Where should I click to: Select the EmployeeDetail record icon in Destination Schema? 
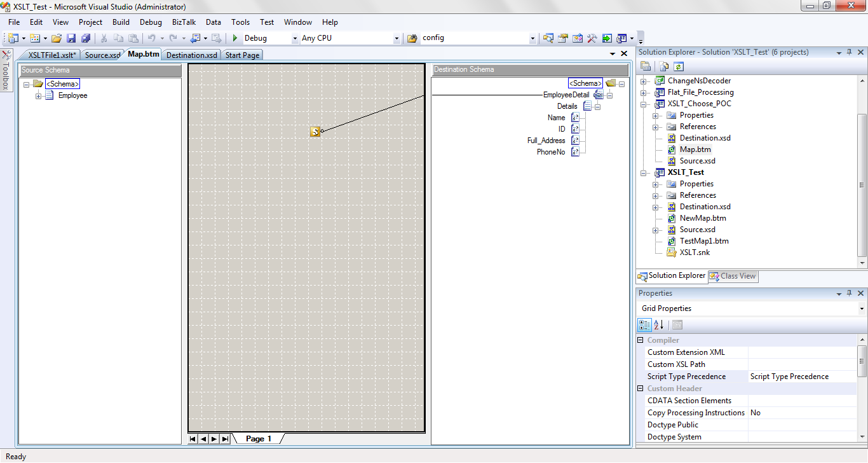pyautogui.click(x=599, y=94)
